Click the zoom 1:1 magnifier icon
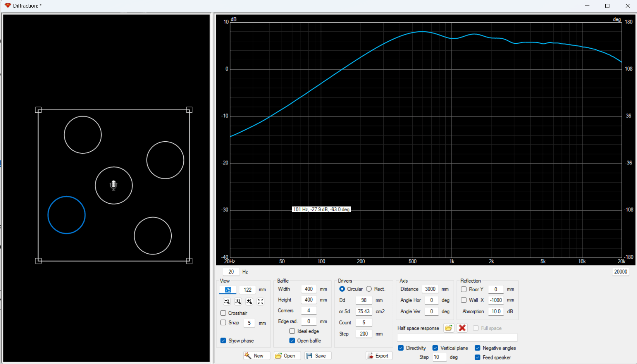 pos(238,302)
